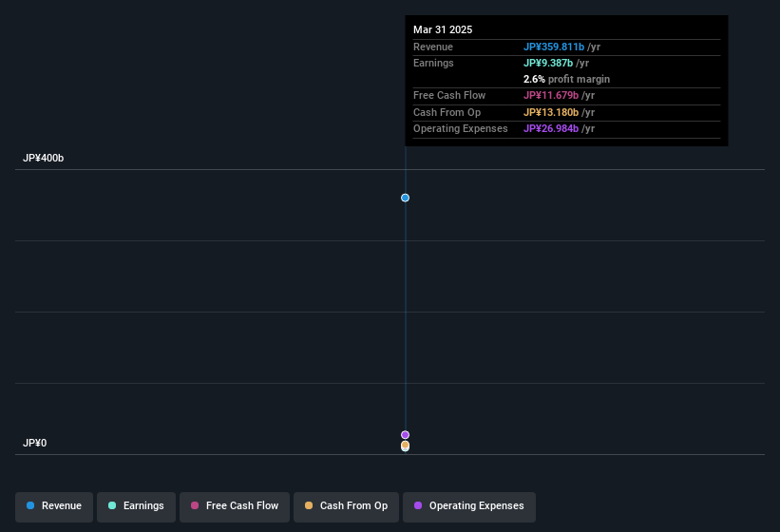Viewport: 780px width, 532px height.
Task: Toggle the Revenue legend button
Action: [x=54, y=506]
